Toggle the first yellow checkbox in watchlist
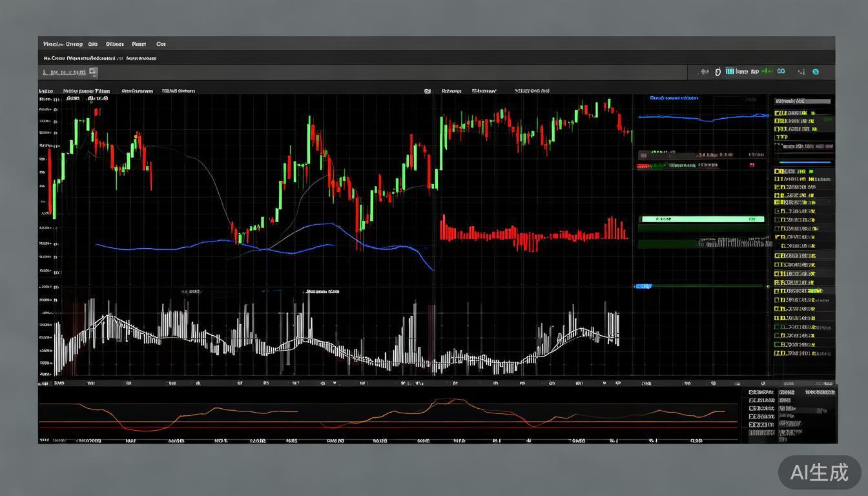This screenshot has height=496, width=868. (777, 114)
